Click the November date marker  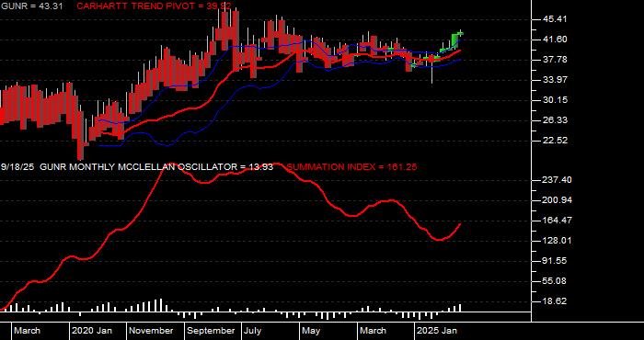tap(152, 331)
